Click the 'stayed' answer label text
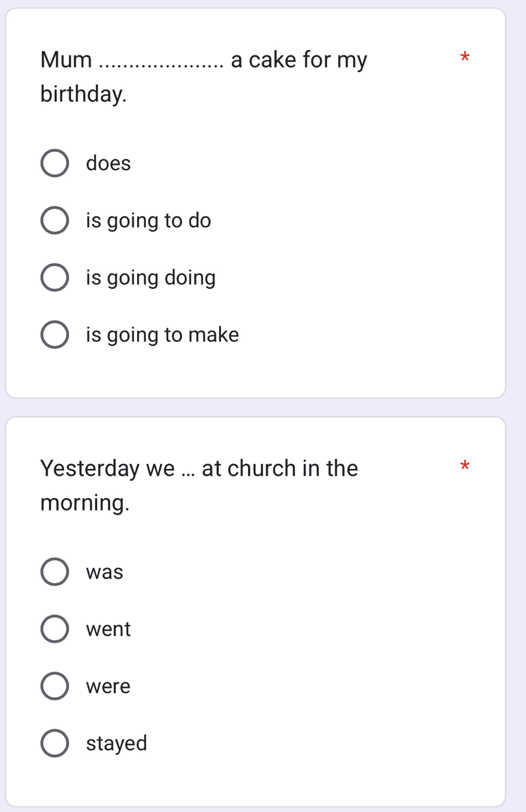 coord(117,743)
